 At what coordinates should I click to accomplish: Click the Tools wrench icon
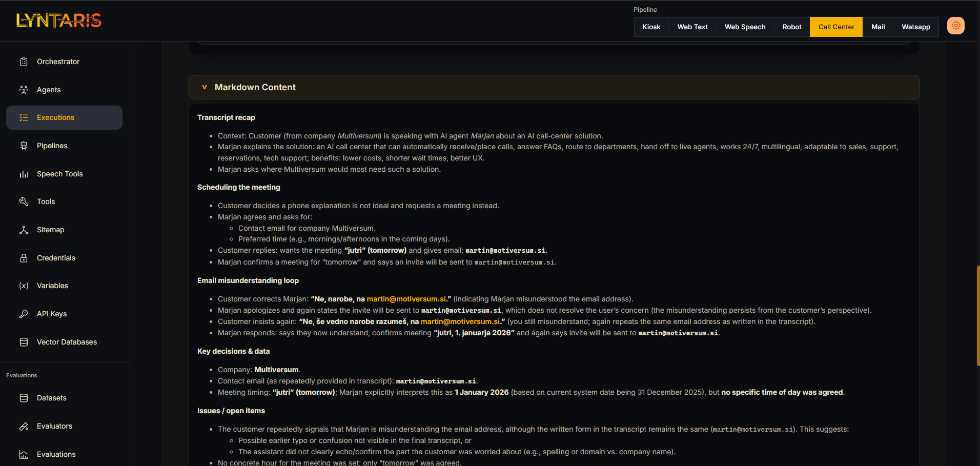(x=24, y=201)
